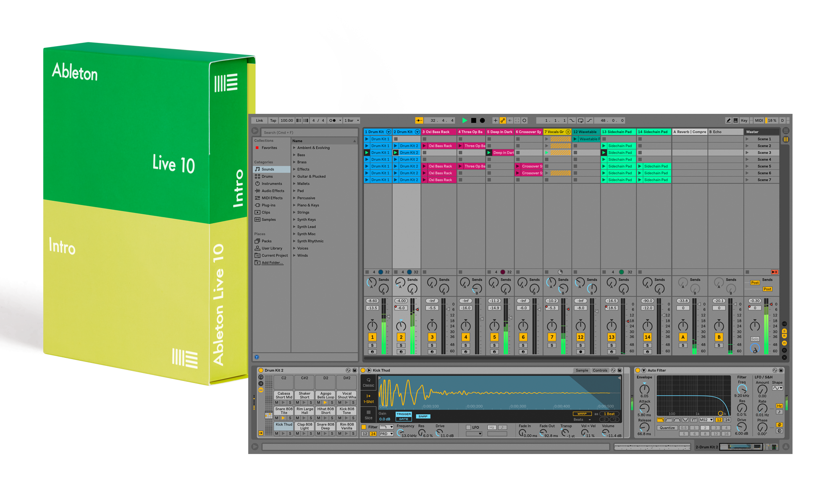Toggle the Follow arrow icon in the transport bar
Viewport: 840px width, 504px height.
click(x=420, y=121)
